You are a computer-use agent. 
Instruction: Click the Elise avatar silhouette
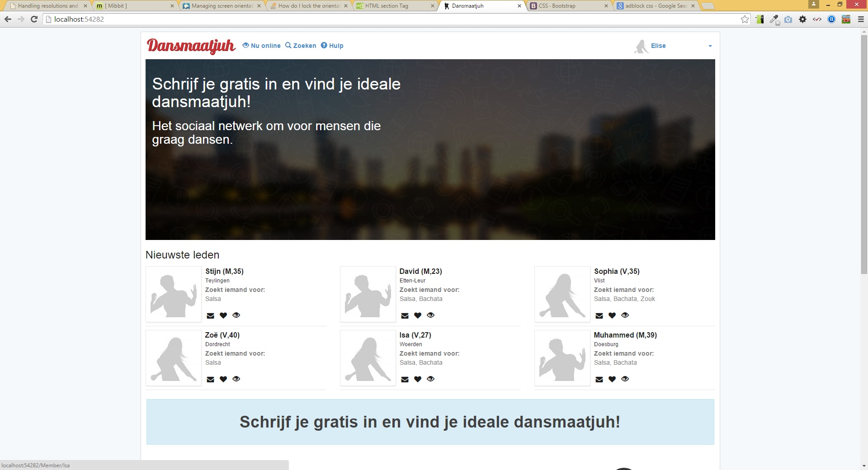[x=641, y=46]
